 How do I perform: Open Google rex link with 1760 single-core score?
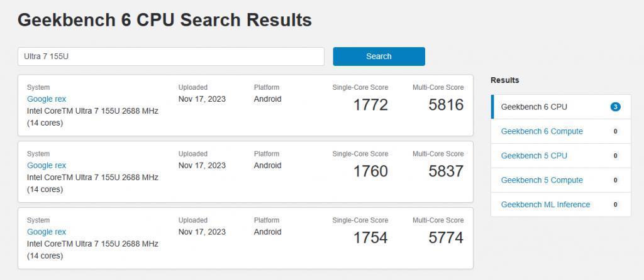pyautogui.click(x=47, y=166)
